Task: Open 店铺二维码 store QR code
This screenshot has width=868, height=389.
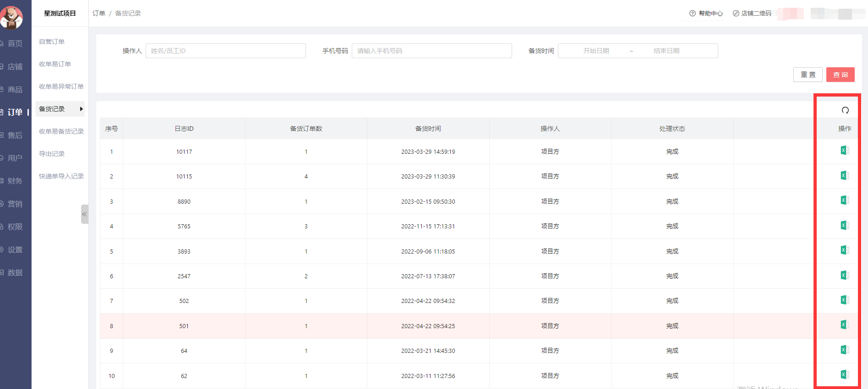Action: click(752, 13)
